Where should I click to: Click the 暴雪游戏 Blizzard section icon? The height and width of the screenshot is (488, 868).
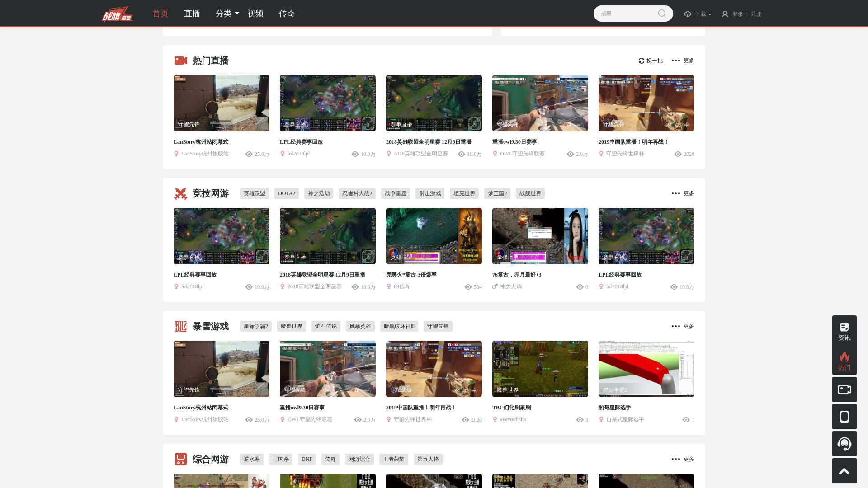click(181, 326)
